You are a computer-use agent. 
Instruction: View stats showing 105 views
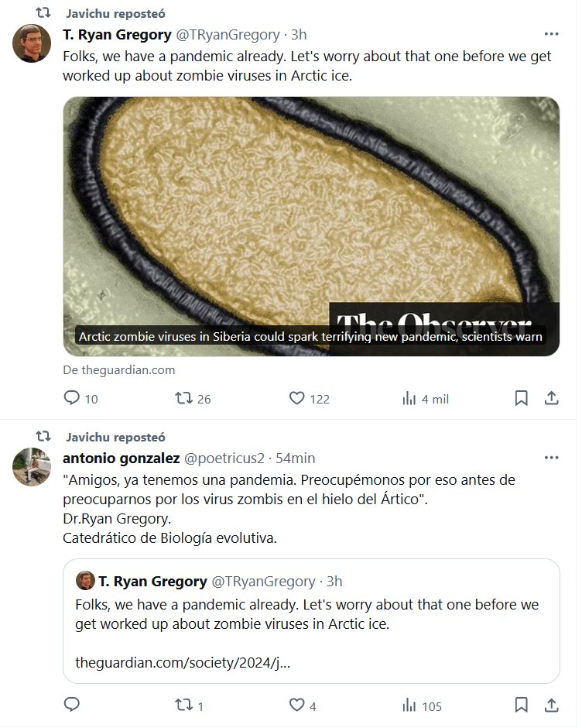pyautogui.click(x=410, y=705)
